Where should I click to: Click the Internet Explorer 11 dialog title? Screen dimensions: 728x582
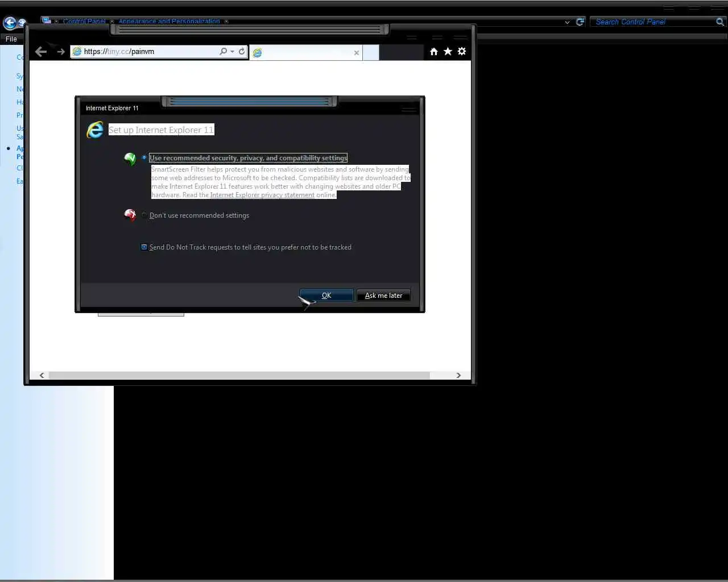[112, 108]
